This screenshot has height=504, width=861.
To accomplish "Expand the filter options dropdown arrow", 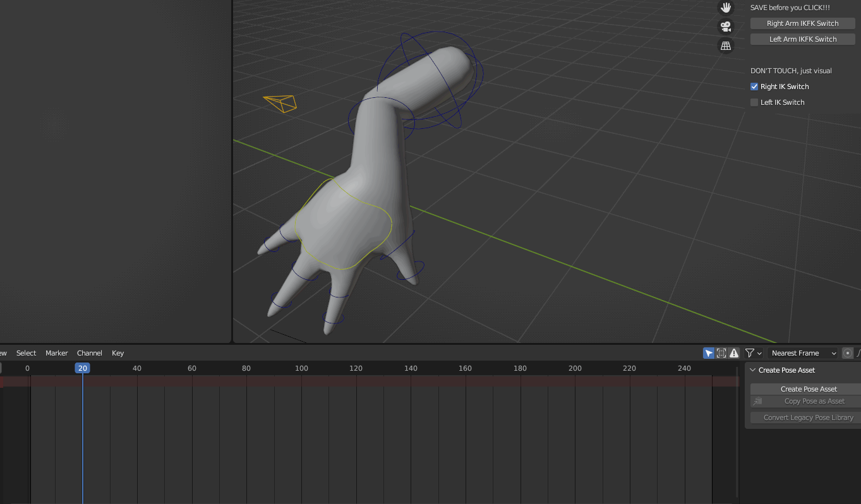I will [759, 353].
